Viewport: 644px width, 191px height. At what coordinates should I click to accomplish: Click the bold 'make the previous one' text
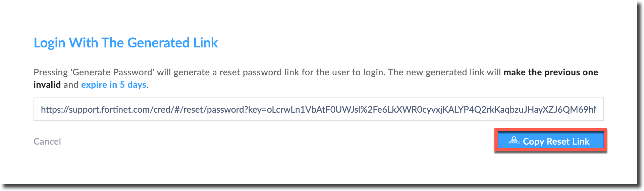550,72
